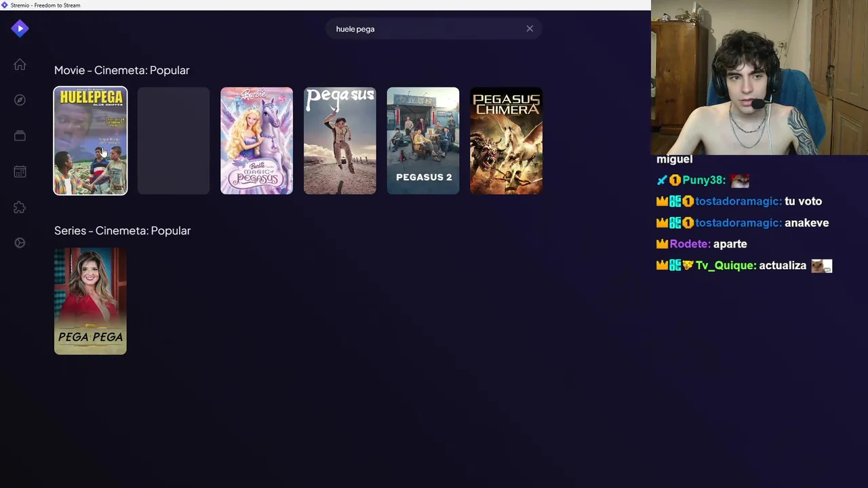
Task: Open the Pegasus movie poster
Action: [340, 140]
